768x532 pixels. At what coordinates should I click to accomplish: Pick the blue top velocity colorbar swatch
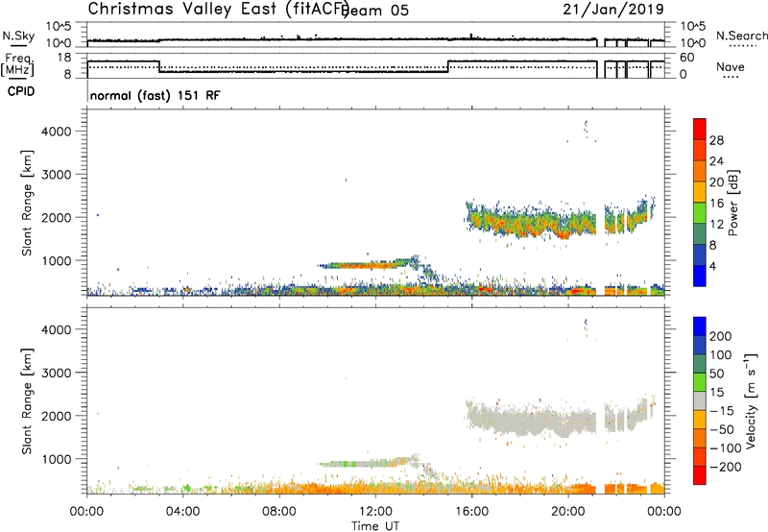pos(700,326)
